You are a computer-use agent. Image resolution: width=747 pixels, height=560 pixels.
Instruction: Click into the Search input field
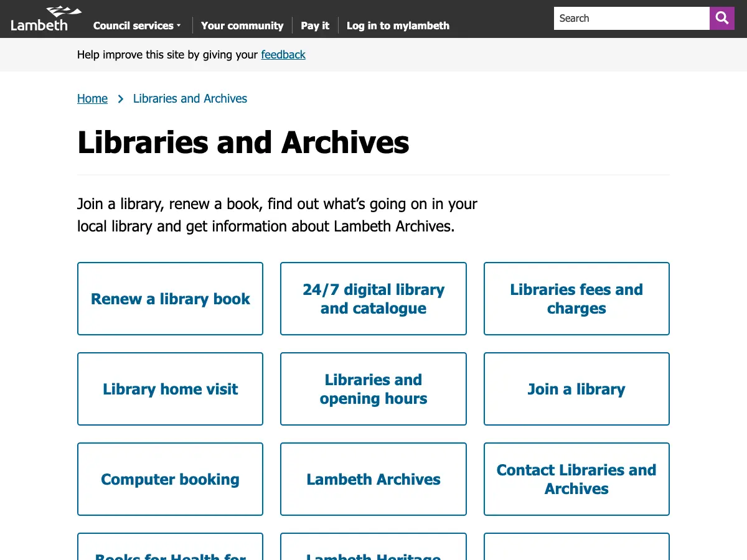[632, 18]
